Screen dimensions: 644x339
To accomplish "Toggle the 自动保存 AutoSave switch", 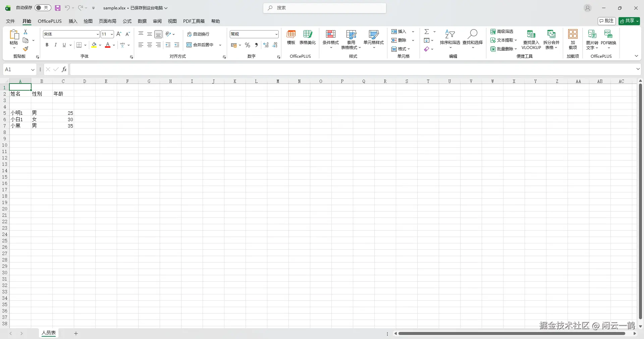I will pos(43,8).
